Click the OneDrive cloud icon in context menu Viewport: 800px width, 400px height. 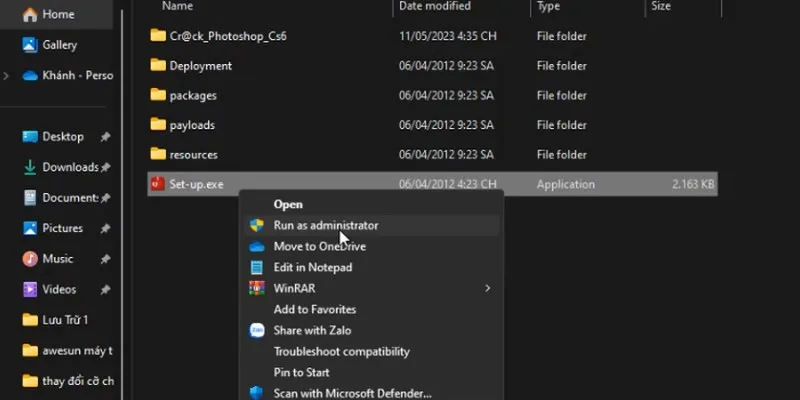pyautogui.click(x=256, y=247)
